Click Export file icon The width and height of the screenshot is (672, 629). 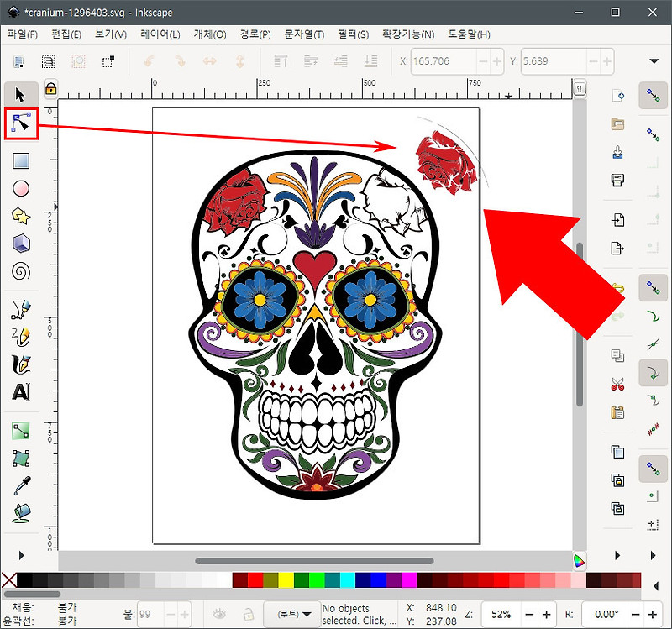pos(617,248)
